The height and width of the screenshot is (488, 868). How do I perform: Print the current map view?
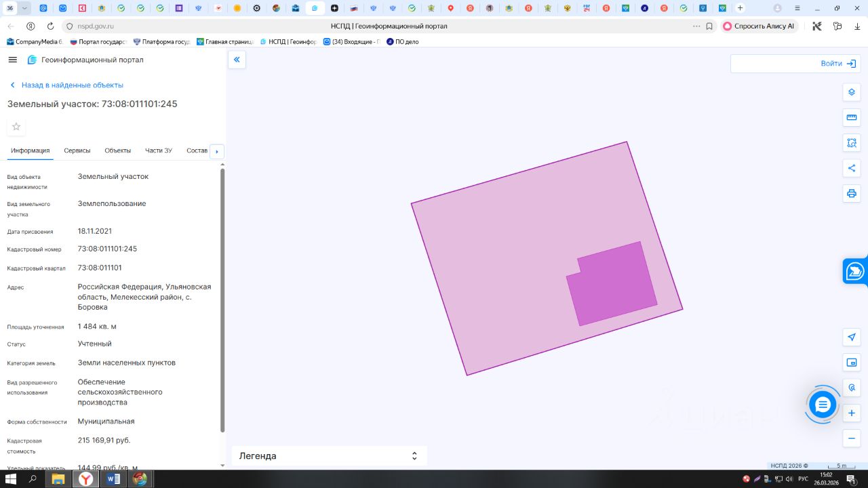pyautogui.click(x=852, y=194)
